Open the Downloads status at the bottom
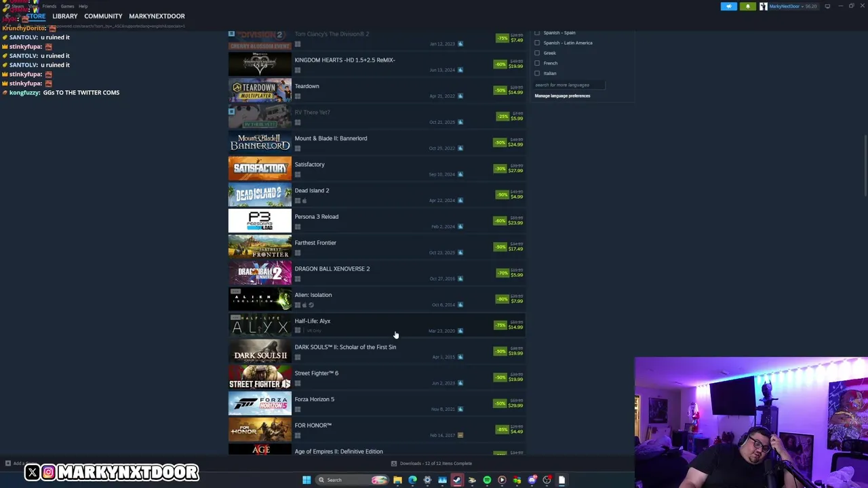868x488 pixels. coord(431,464)
